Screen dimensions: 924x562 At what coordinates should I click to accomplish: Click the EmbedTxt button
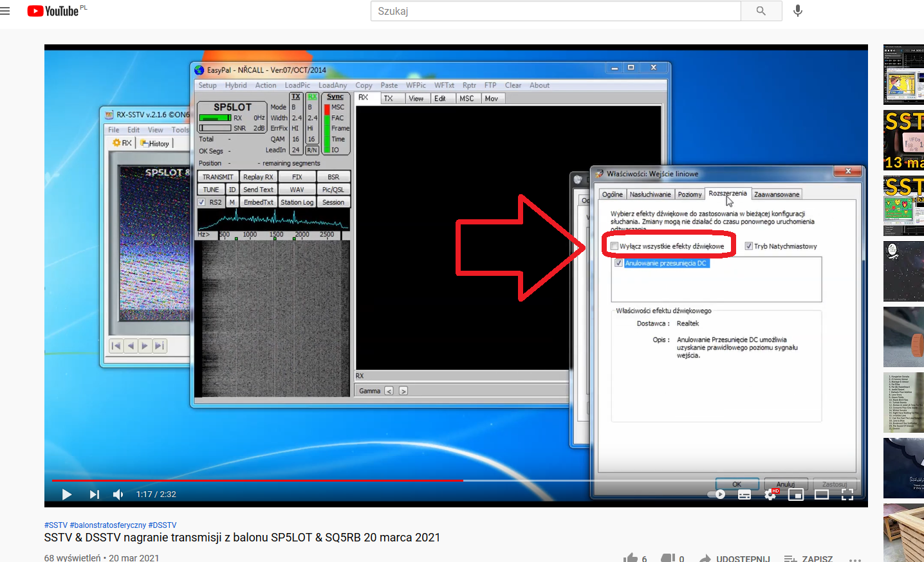point(258,203)
